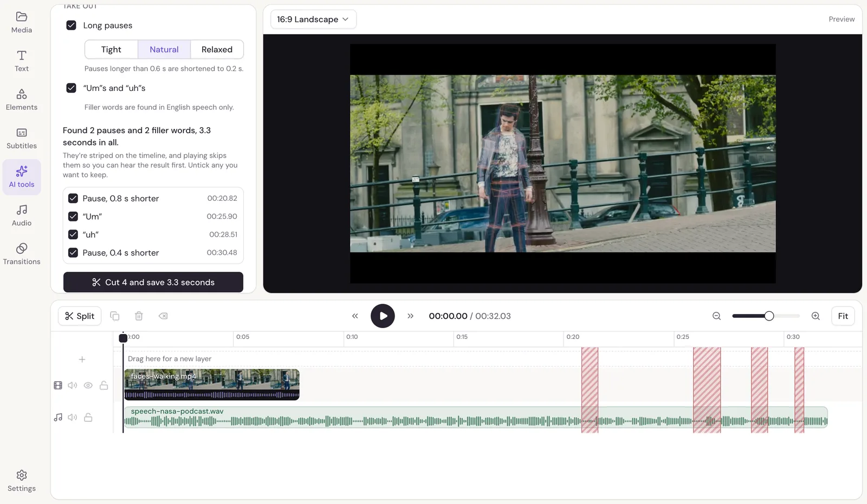Untick Pause, 0.4 s shorter item
The height and width of the screenshot is (504, 867).
(73, 253)
